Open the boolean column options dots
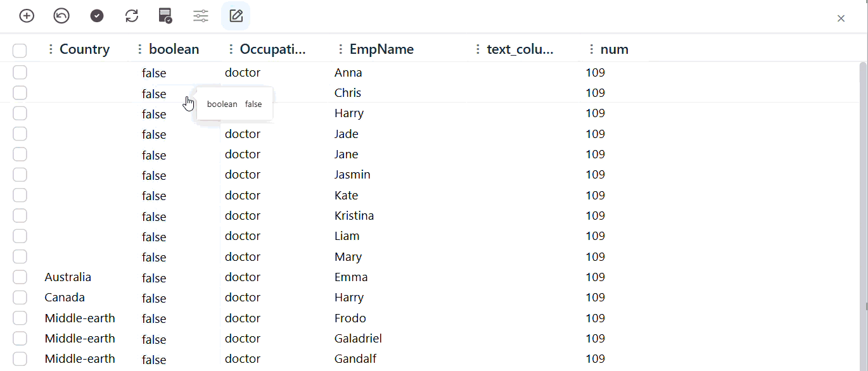 (x=140, y=49)
